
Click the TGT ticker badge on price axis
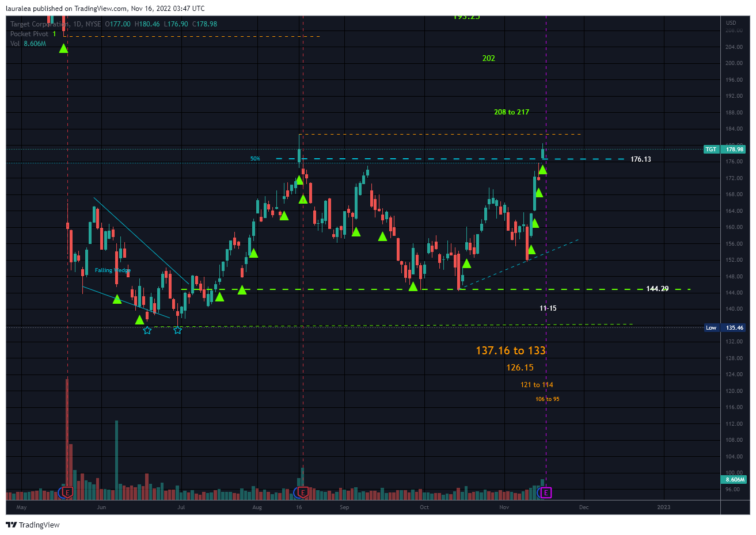point(711,150)
